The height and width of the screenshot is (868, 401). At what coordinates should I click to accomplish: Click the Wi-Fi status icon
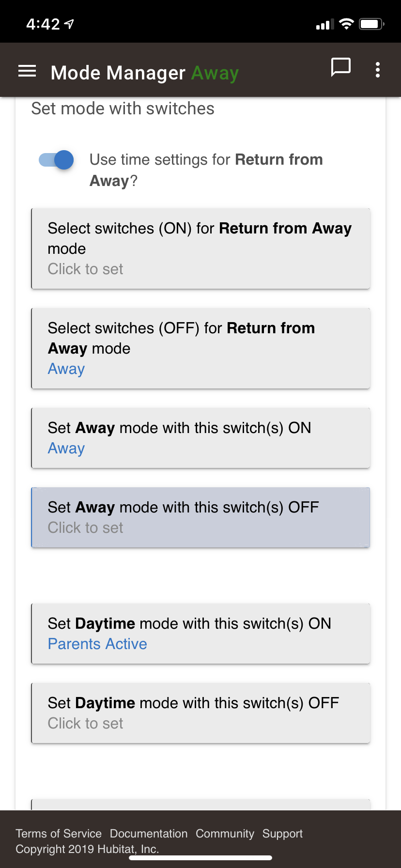click(x=346, y=23)
